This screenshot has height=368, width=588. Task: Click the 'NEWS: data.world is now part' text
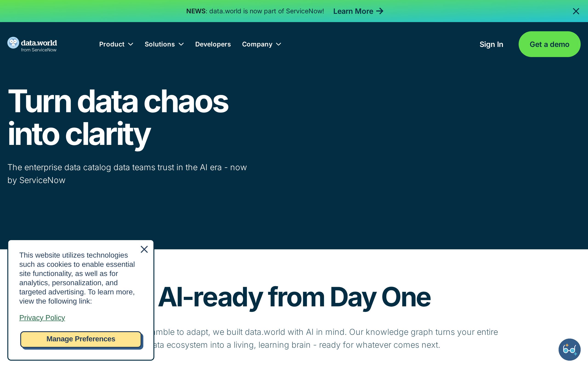click(x=255, y=11)
